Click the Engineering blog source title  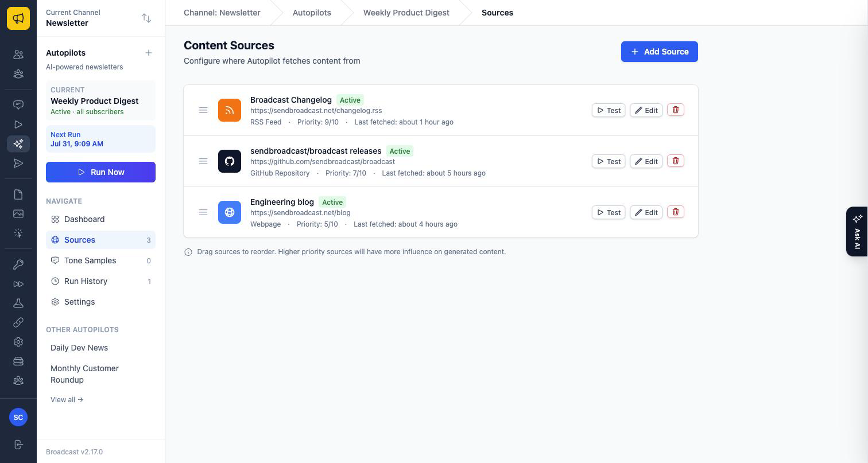point(282,202)
